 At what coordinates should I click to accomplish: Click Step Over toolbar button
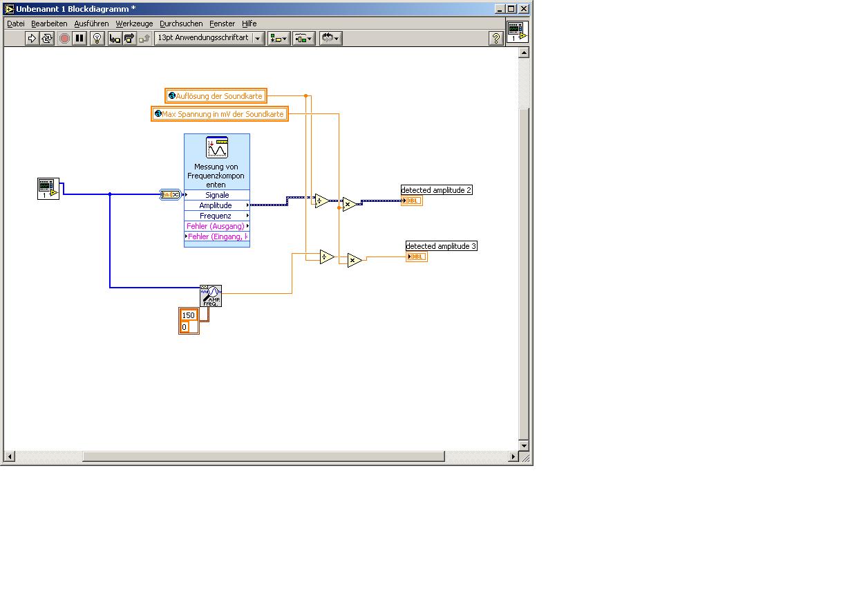129,39
